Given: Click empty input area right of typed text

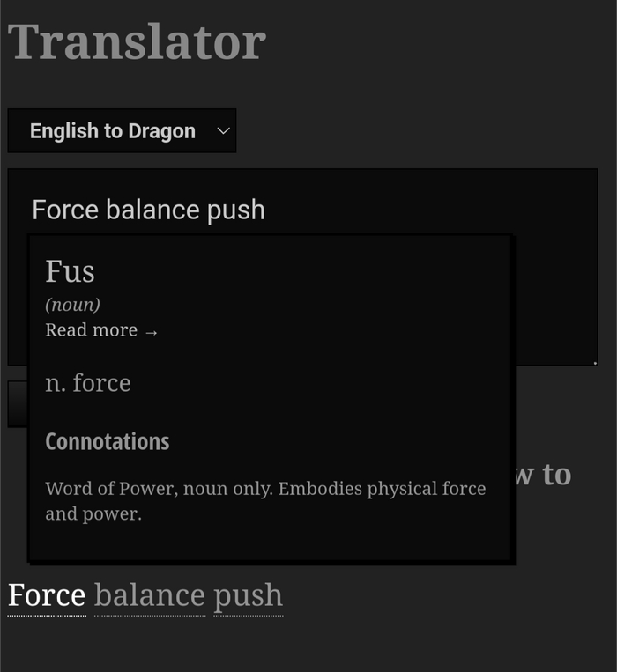Looking at the screenshot, I should pos(423,210).
